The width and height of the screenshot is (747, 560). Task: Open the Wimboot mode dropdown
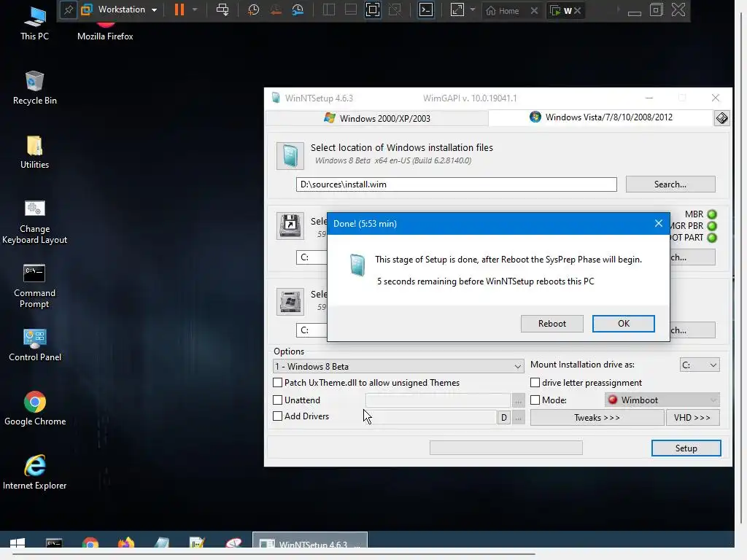[x=662, y=400]
